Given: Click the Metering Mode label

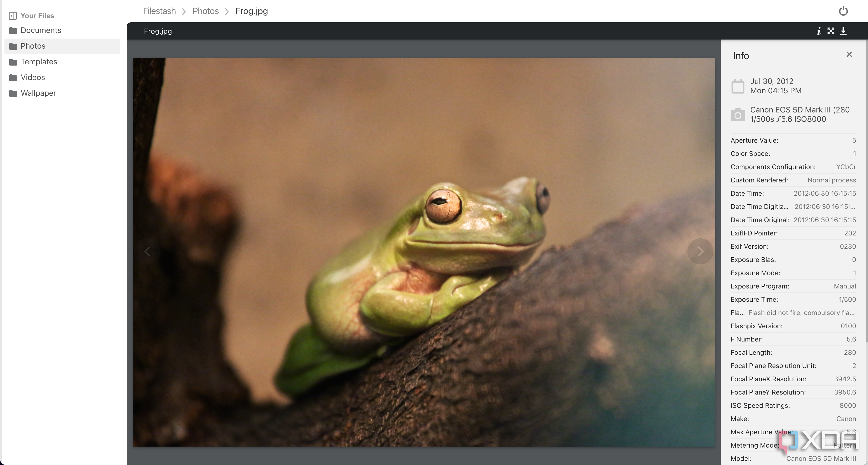Looking at the screenshot, I should tap(755, 445).
